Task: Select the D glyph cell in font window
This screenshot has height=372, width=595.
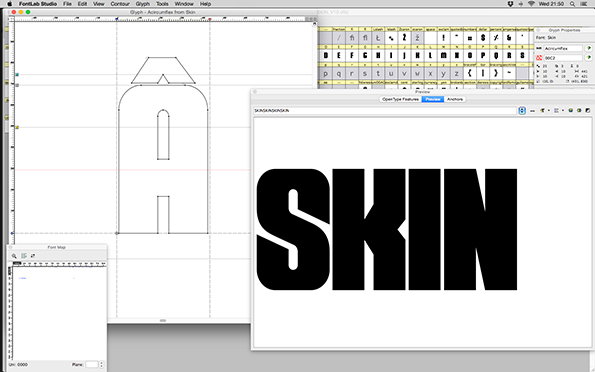Action: click(x=326, y=55)
